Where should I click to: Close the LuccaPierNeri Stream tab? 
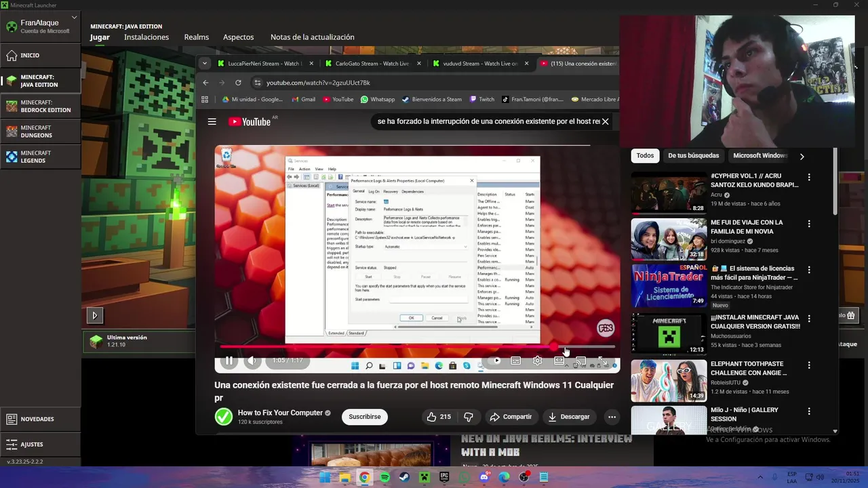311,63
